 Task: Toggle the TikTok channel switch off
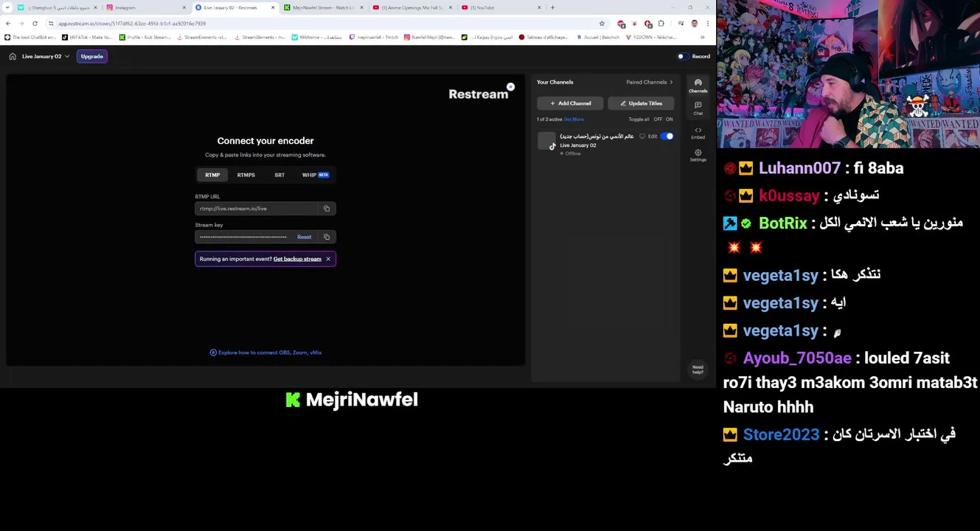pos(667,136)
